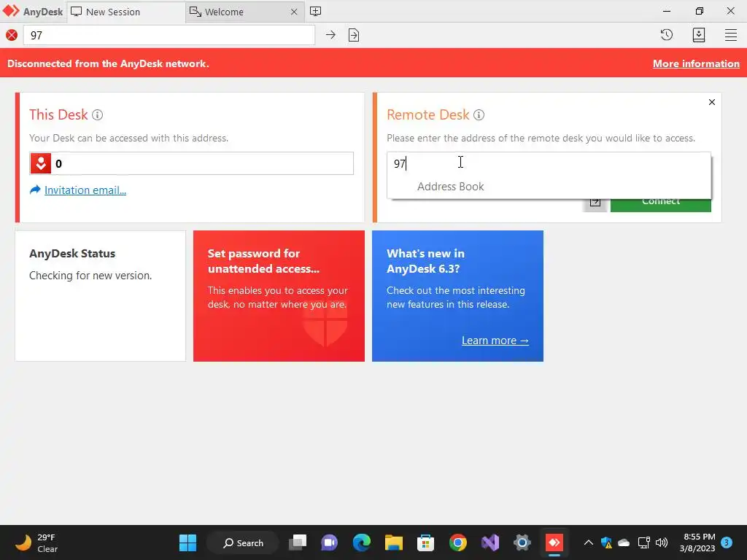Open the Address Book toolbar icon

698,35
